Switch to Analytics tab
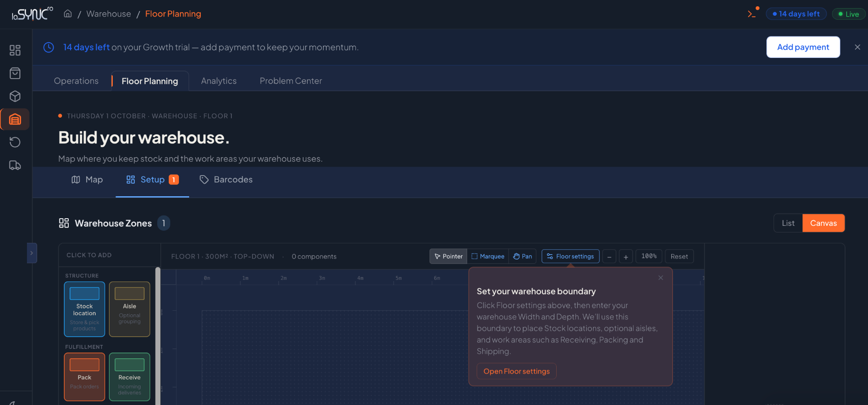This screenshot has width=868, height=405. coord(219,81)
